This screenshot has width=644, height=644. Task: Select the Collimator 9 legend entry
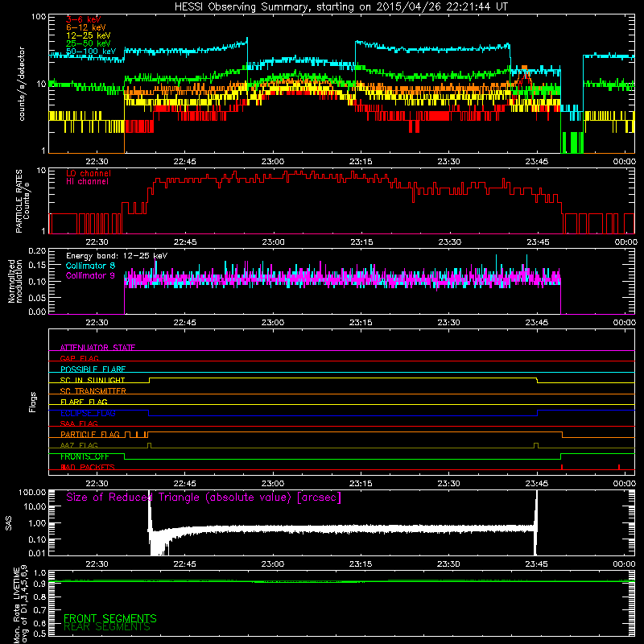[90, 275]
